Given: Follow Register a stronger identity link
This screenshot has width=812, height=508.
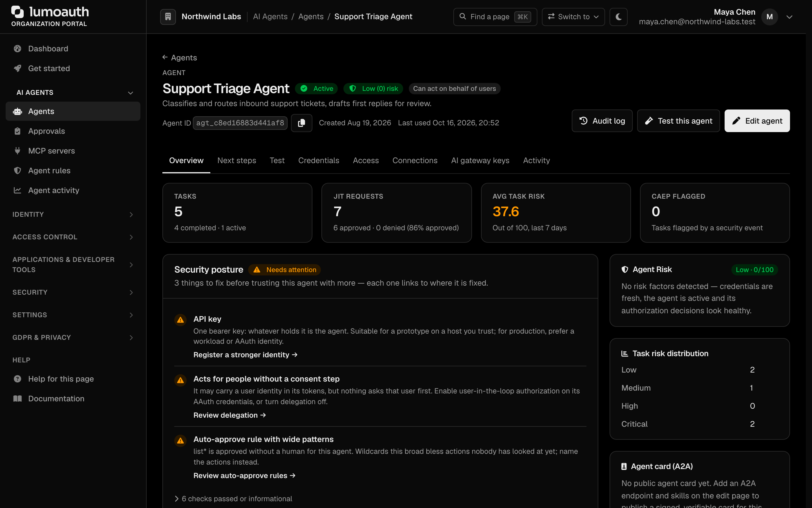Looking at the screenshot, I should click(245, 355).
